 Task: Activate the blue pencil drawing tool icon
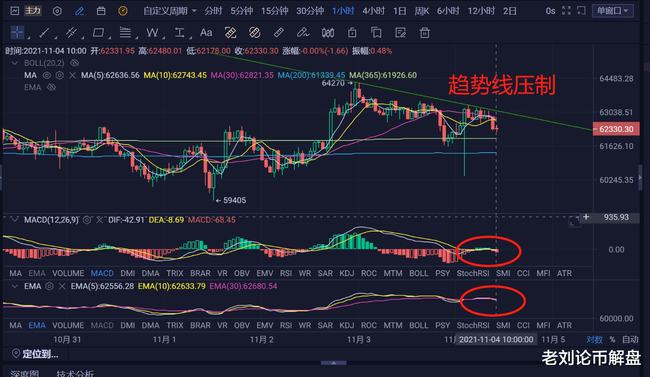point(79,11)
